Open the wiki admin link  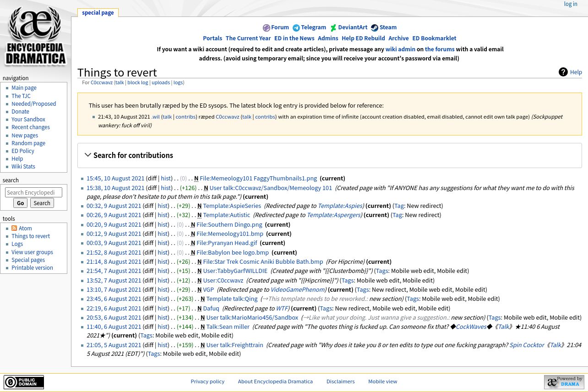(400, 49)
